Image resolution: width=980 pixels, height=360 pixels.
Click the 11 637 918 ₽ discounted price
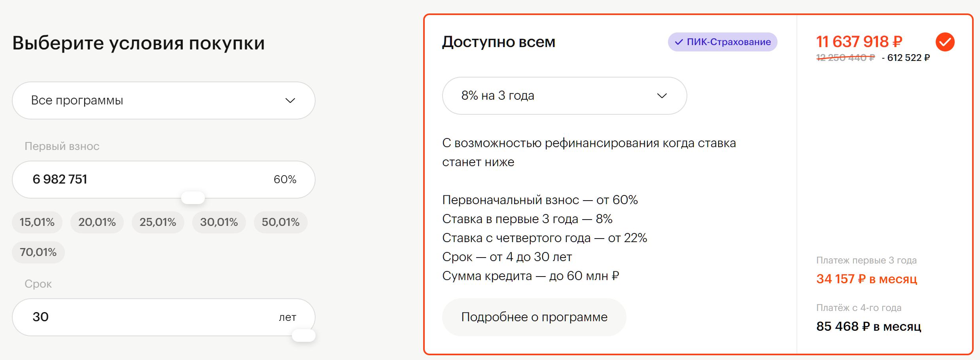tap(859, 42)
